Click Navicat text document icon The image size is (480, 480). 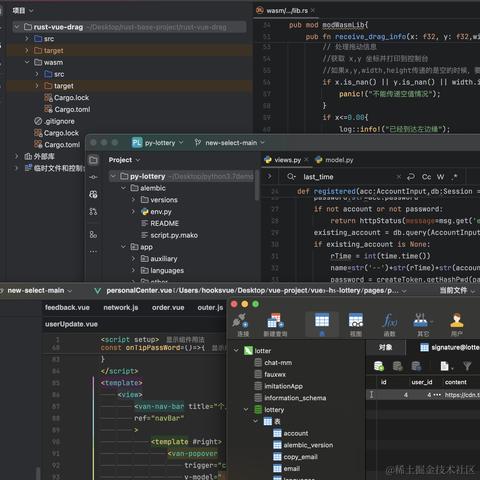(445, 366)
